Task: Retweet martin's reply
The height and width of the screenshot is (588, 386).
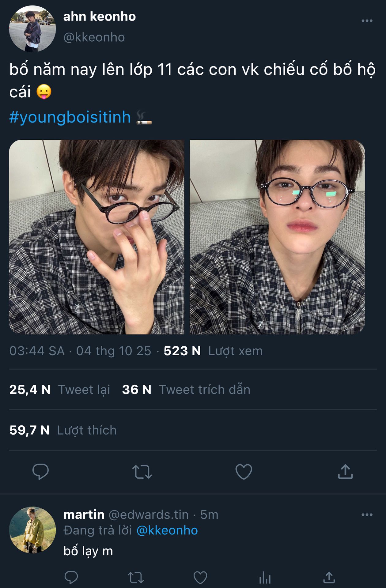Action: point(136,578)
